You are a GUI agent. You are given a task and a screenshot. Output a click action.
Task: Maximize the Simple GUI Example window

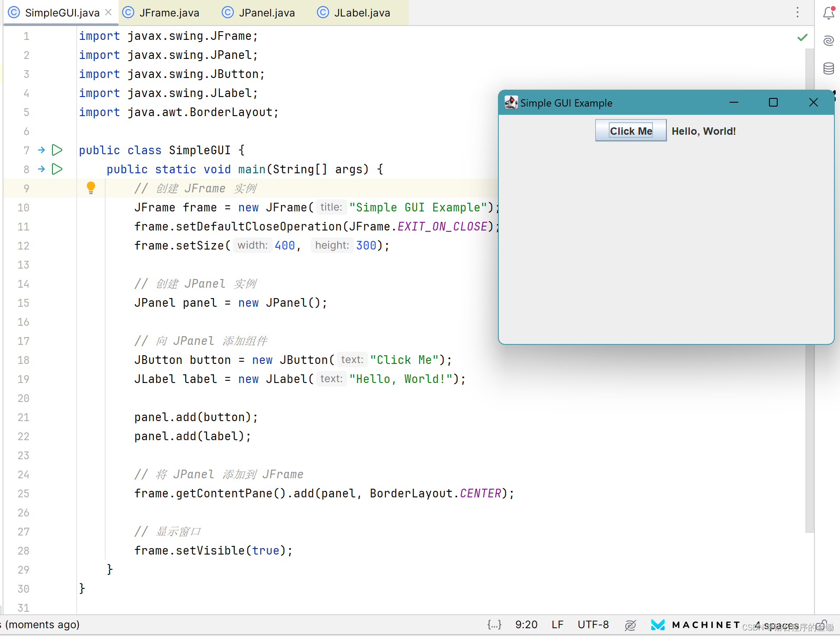[x=773, y=103]
